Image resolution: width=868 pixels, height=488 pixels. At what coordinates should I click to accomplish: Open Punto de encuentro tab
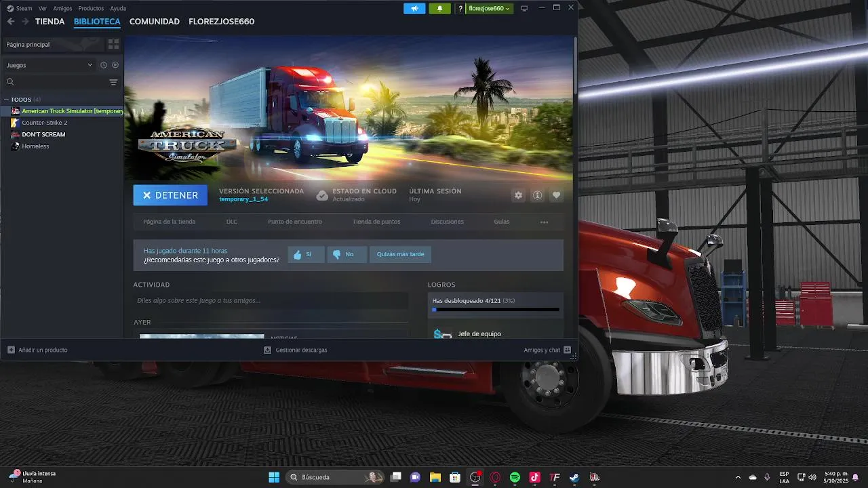(294, 222)
